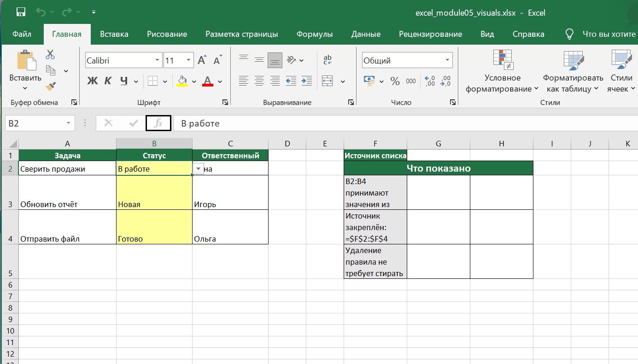Apply comma thousands separator 000

(x=411, y=81)
